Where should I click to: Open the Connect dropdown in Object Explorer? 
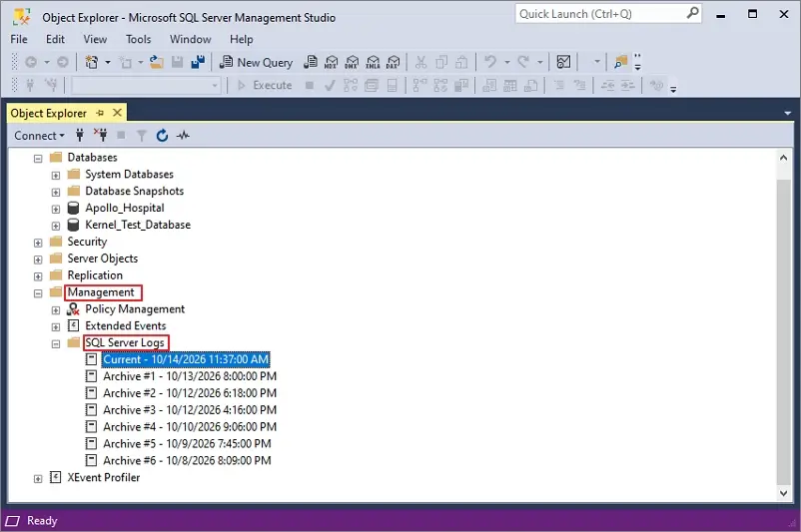39,136
